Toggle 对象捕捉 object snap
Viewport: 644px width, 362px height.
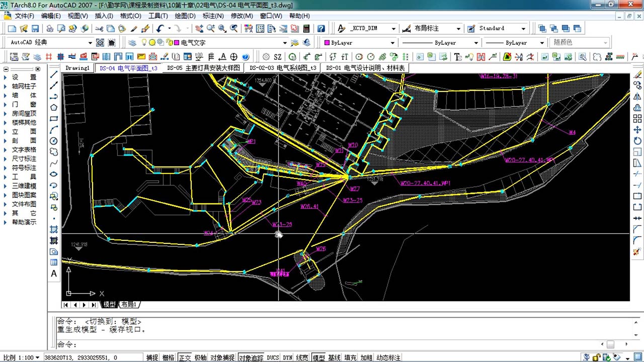pos(222,357)
